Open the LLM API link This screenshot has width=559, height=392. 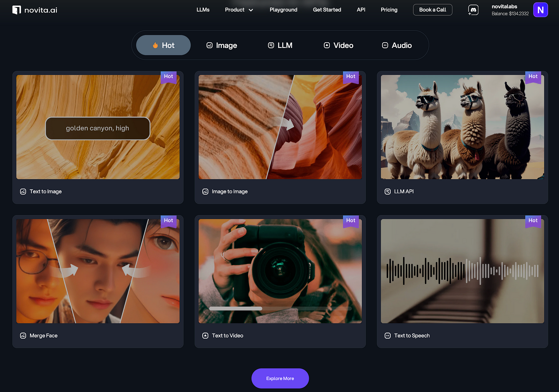tap(404, 191)
